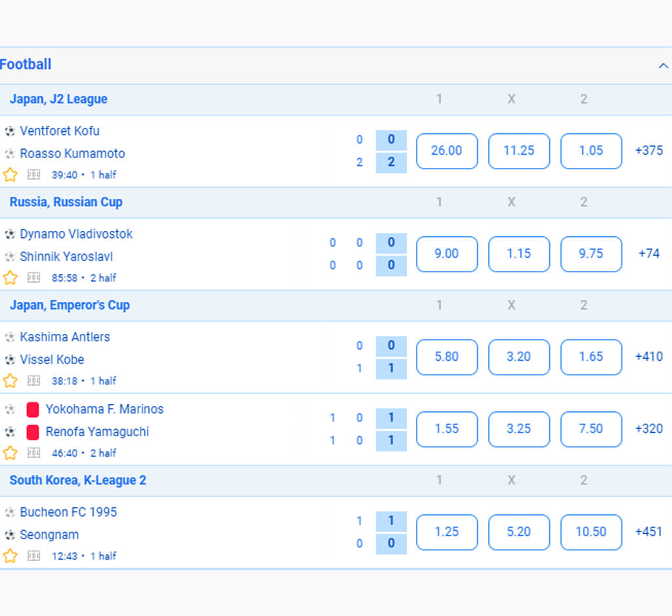Pick Roasso Kumamoto win at 1.05
Screen dimensions: 672x616
(x=591, y=151)
